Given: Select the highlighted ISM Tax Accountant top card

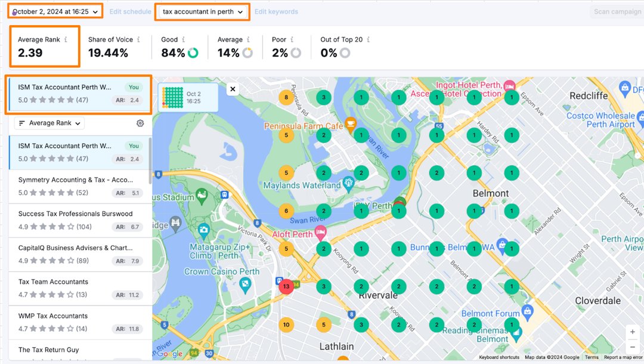Looking at the screenshot, I should 79,94.
